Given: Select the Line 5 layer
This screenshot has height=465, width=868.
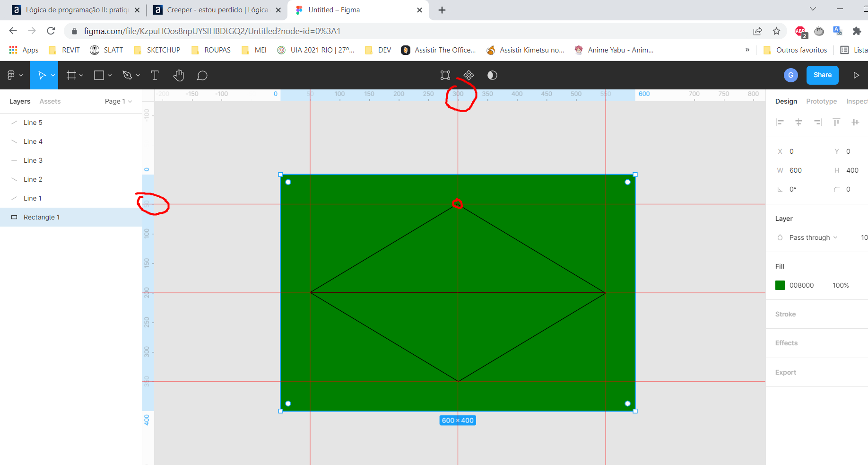Looking at the screenshot, I should (x=71, y=123).
